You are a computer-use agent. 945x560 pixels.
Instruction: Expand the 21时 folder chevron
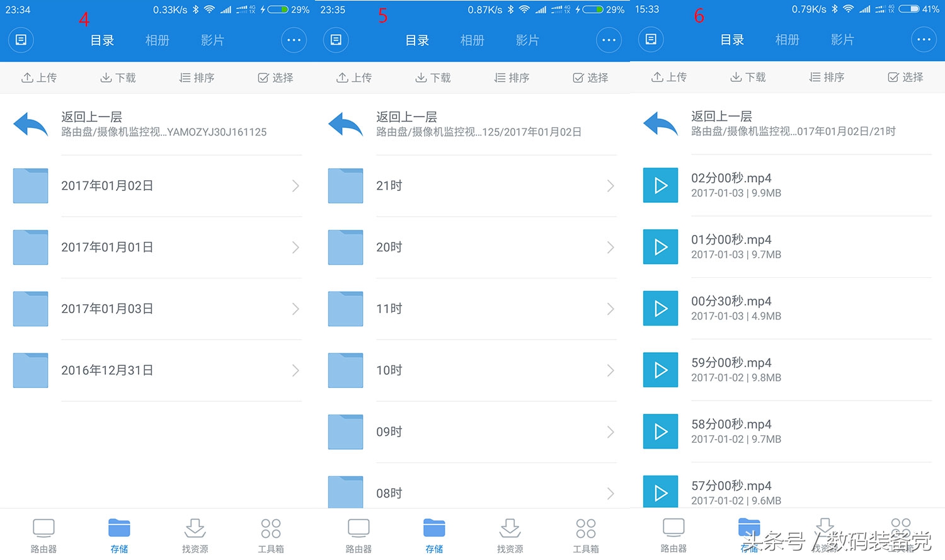point(610,186)
